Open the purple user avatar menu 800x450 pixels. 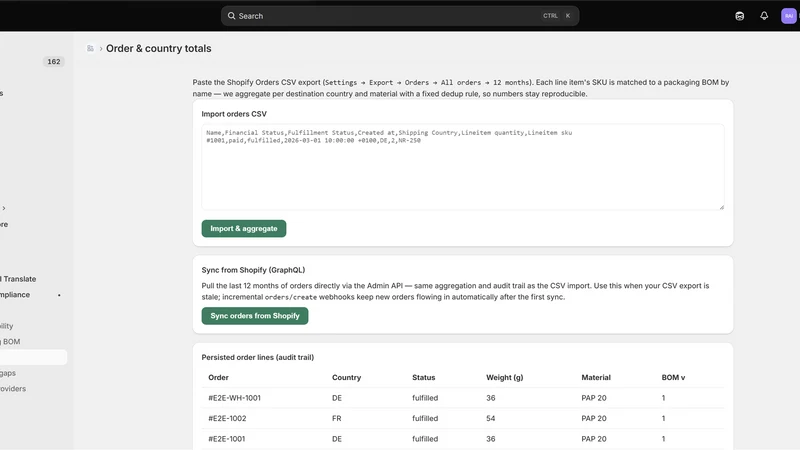[789, 16]
